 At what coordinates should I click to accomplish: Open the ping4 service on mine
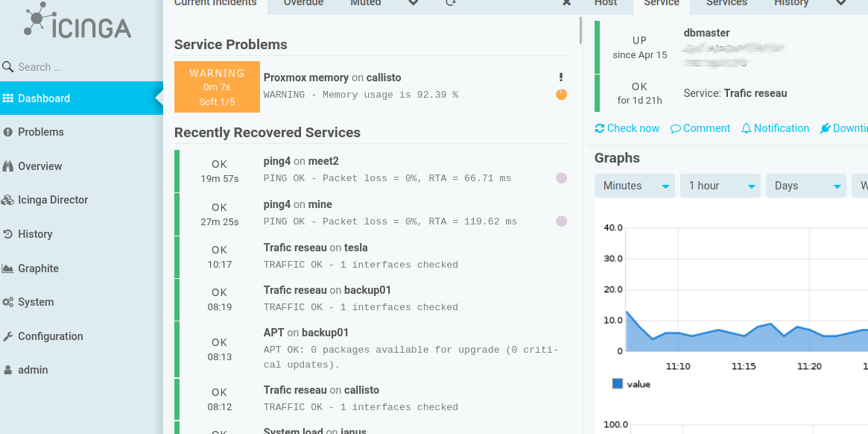coord(276,204)
